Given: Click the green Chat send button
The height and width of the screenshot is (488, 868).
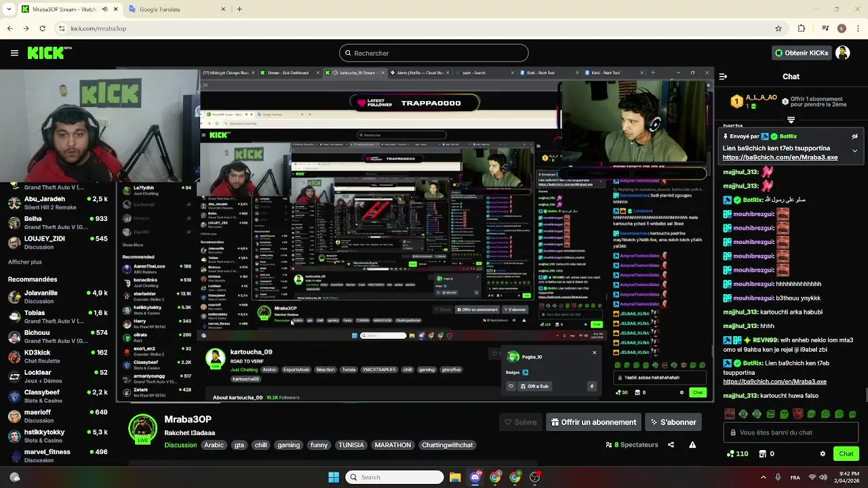Looking at the screenshot, I should tap(846, 453).
